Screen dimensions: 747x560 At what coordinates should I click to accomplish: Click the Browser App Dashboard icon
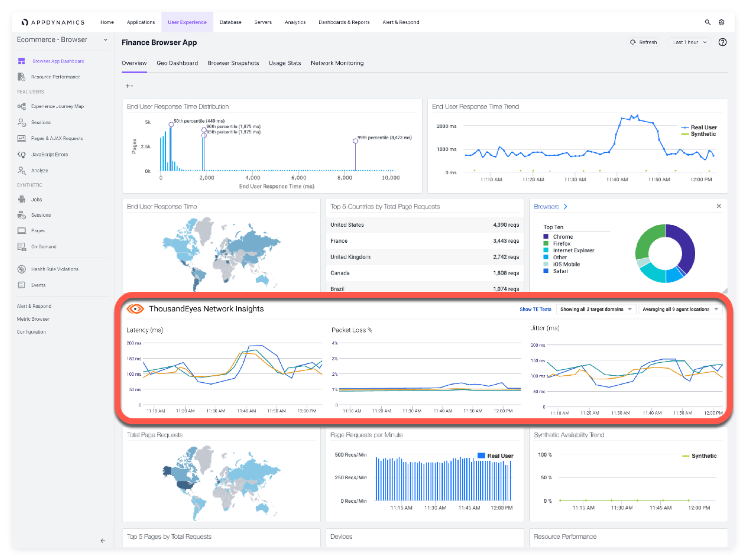click(22, 61)
